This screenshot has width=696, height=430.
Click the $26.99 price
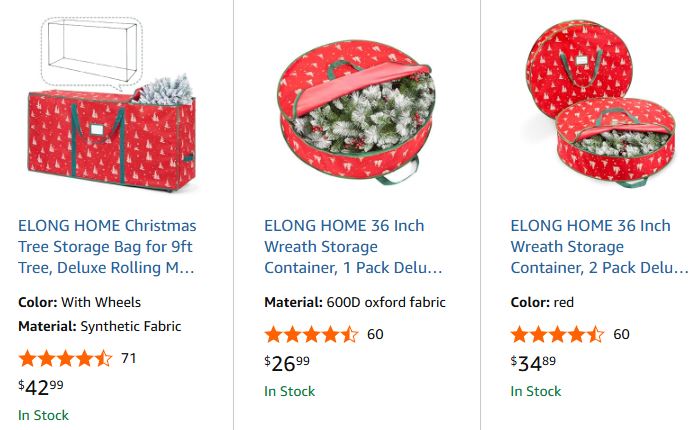click(287, 362)
